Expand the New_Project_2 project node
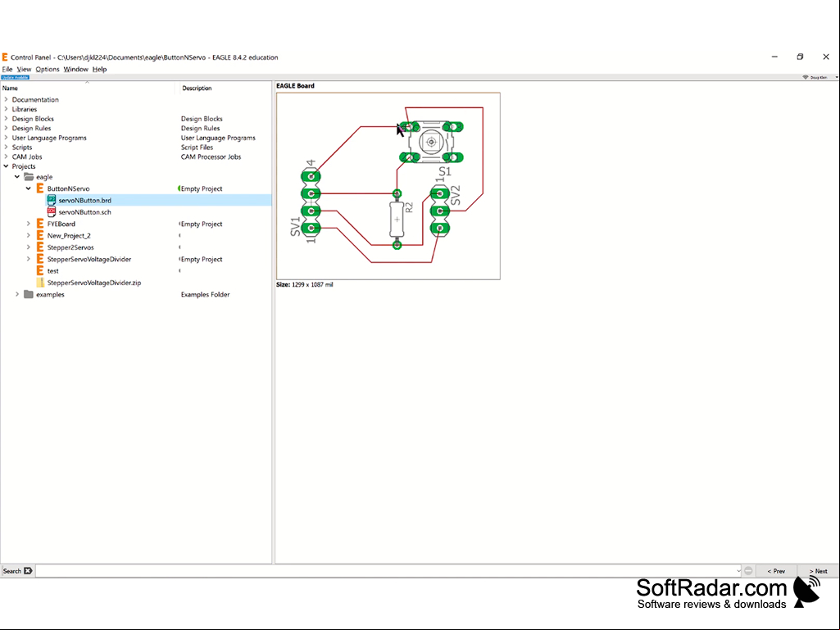Viewport: 840px width, 630px height. 29,236
